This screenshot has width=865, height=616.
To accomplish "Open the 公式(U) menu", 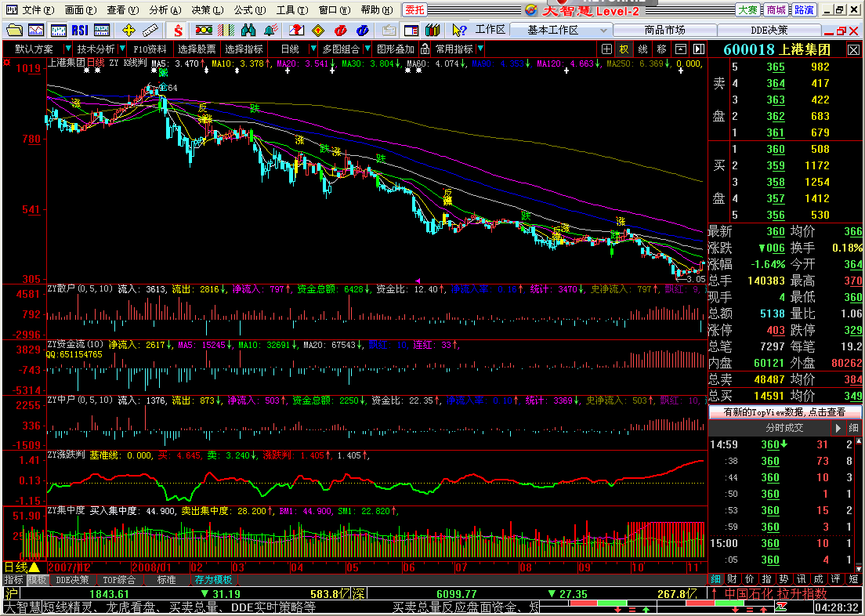I will tap(249, 10).
